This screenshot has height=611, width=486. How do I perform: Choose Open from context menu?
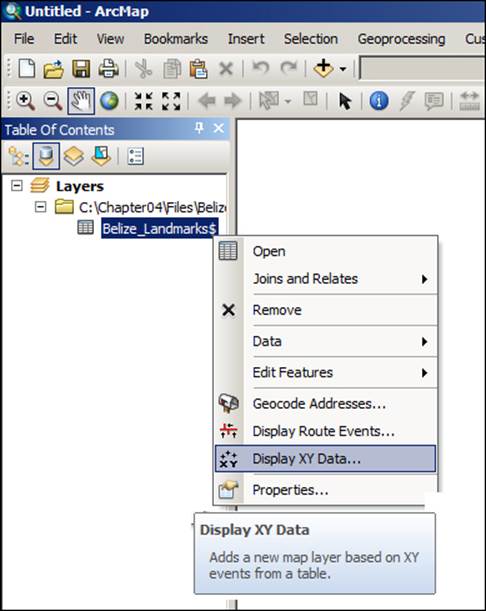[325, 251]
